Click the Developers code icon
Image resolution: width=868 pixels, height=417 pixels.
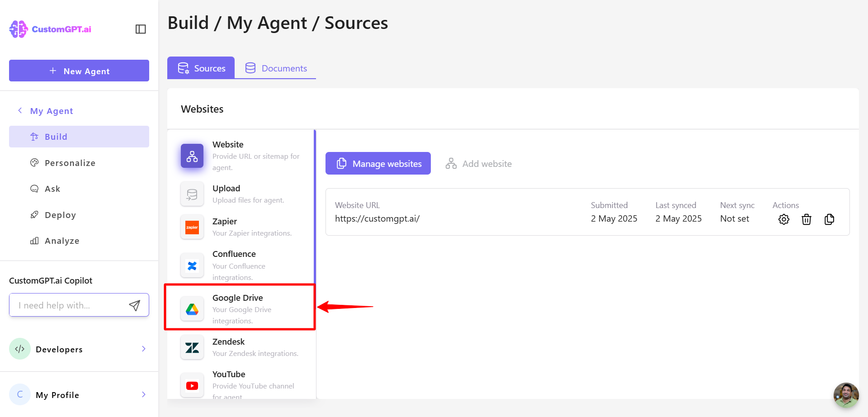pos(20,349)
